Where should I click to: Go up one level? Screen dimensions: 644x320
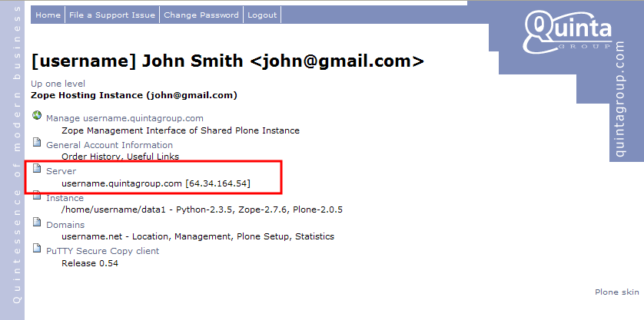(58, 84)
